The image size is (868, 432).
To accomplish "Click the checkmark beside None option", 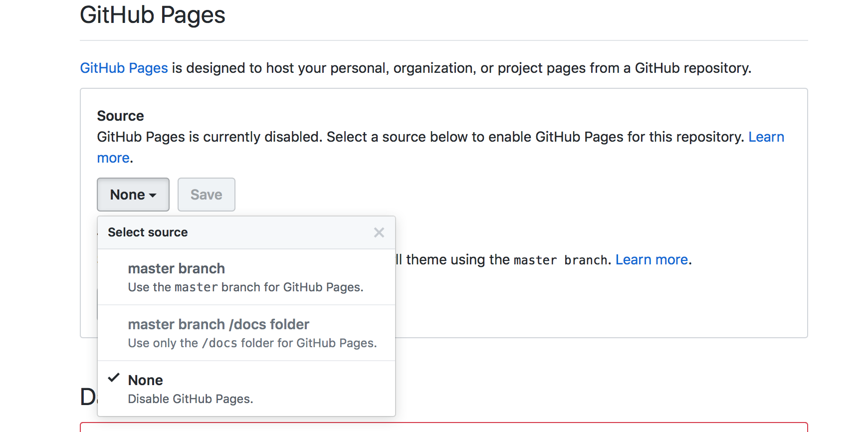I will (114, 378).
